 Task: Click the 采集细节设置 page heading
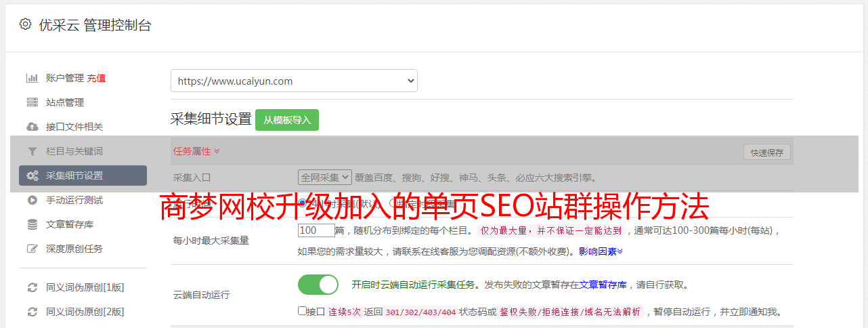pyautogui.click(x=211, y=119)
